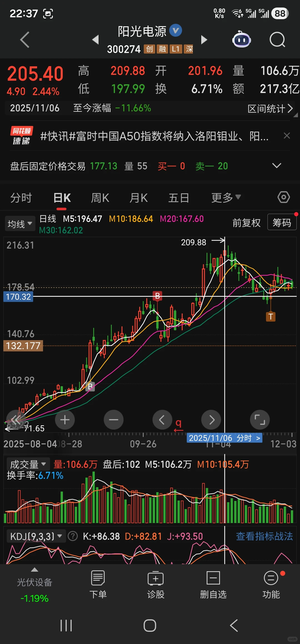Viewport: 300px width, 644px height.
Task: Tap the 深 exchange tag
Action: pos(189,49)
